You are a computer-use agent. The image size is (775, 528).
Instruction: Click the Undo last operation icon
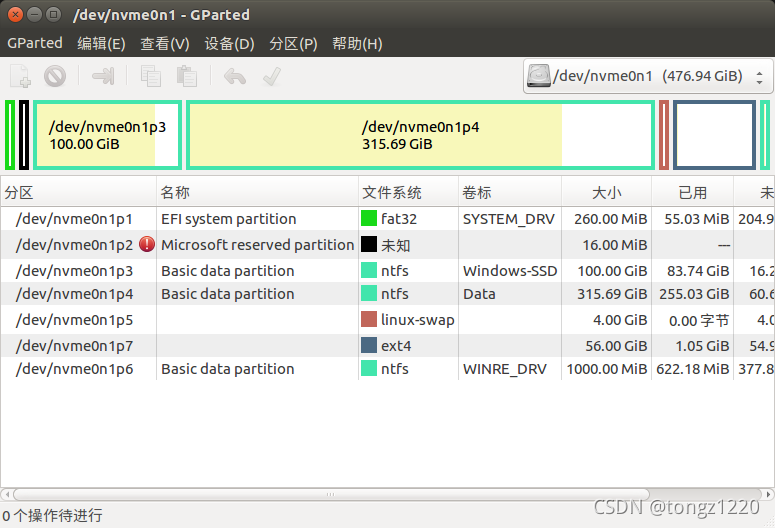(235, 76)
